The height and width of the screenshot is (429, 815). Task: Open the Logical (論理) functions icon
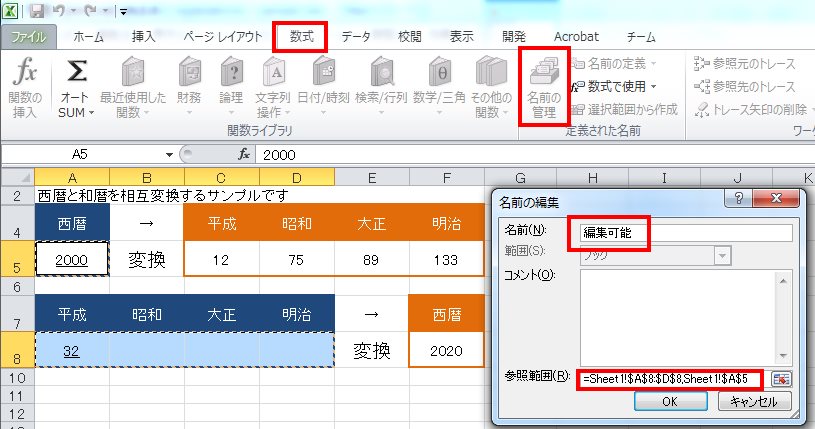pyautogui.click(x=230, y=74)
